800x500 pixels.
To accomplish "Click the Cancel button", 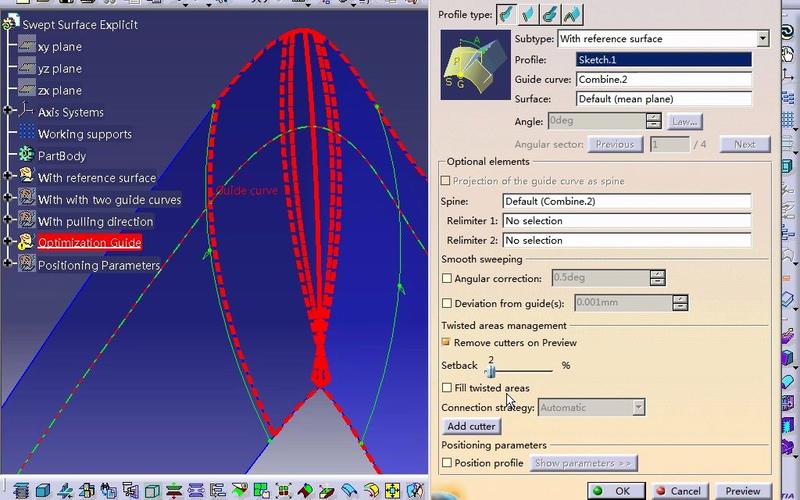I will [x=680, y=491].
